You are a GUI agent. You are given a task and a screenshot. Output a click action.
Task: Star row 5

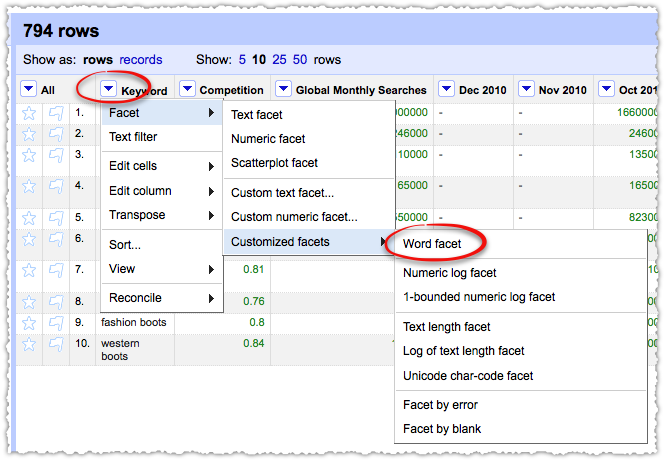(x=29, y=218)
